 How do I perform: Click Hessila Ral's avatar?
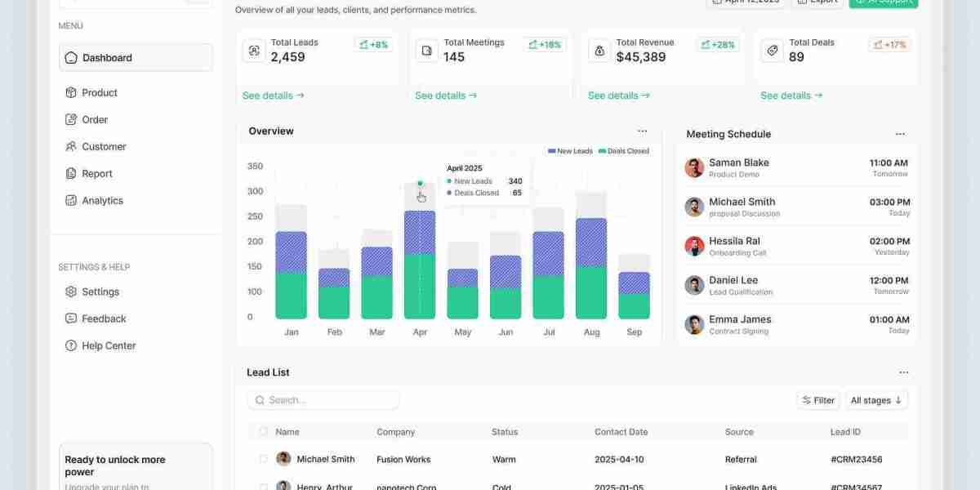pyautogui.click(x=694, y=246)
